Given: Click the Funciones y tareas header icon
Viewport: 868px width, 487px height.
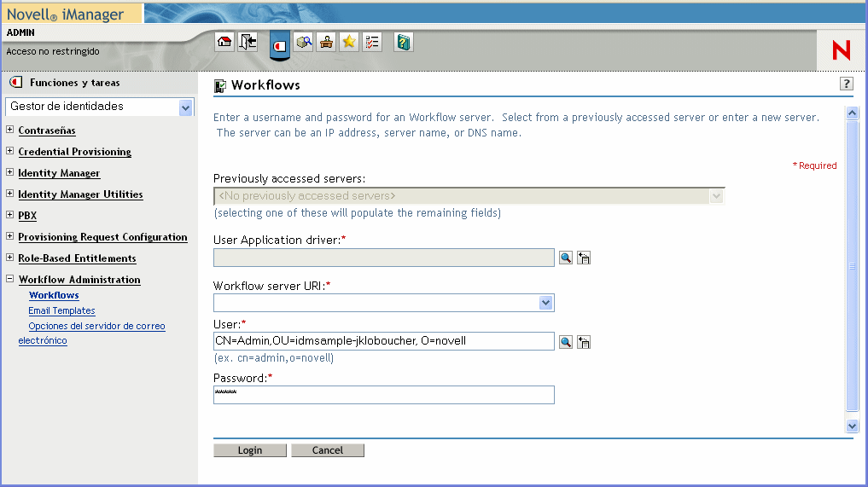Looking at the screenshot, I should tap(16, 83).
